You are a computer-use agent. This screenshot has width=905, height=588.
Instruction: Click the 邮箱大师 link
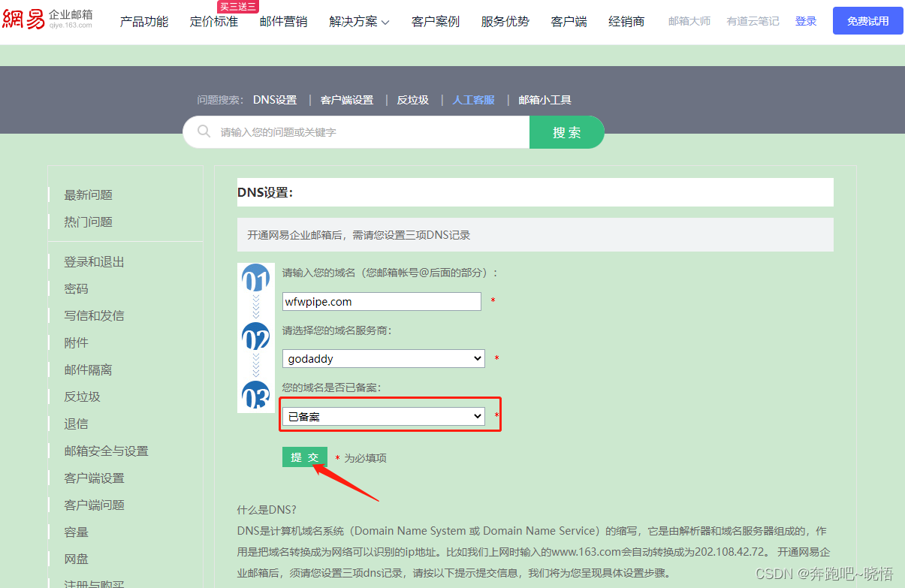tap(689, 21)
